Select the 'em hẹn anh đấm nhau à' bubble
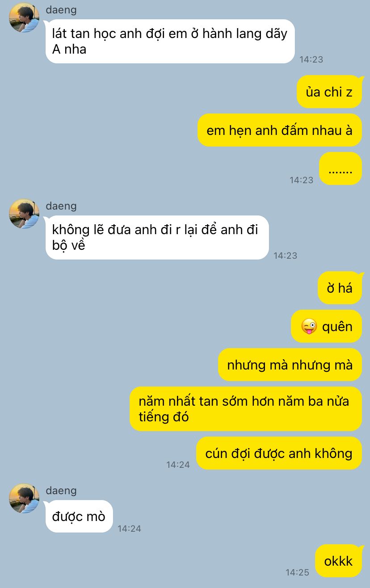Viewport: 370px width, 588px height. [280, 130]
